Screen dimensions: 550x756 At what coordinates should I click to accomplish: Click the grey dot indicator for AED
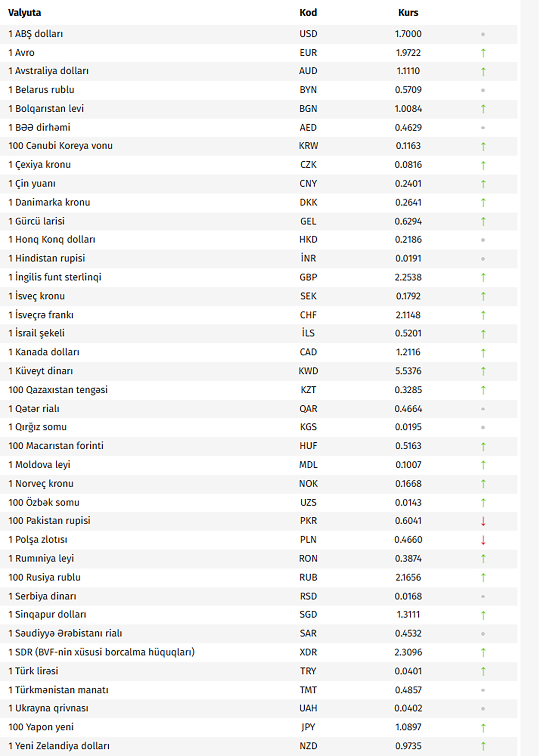coord(483,128)
